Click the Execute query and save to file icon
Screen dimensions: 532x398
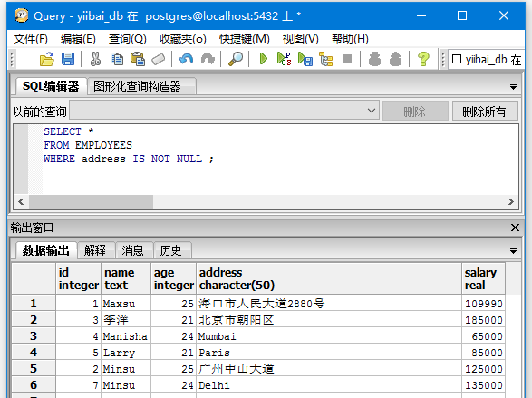[305, 59]
